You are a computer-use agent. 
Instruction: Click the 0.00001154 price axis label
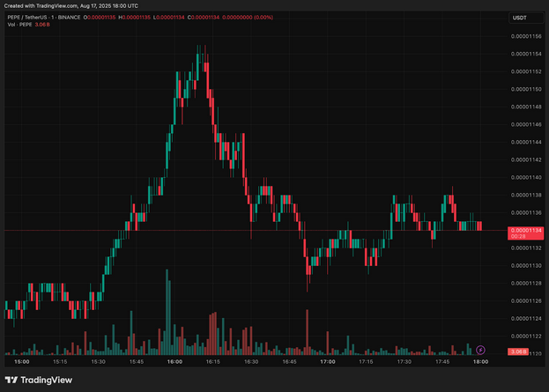526,54
